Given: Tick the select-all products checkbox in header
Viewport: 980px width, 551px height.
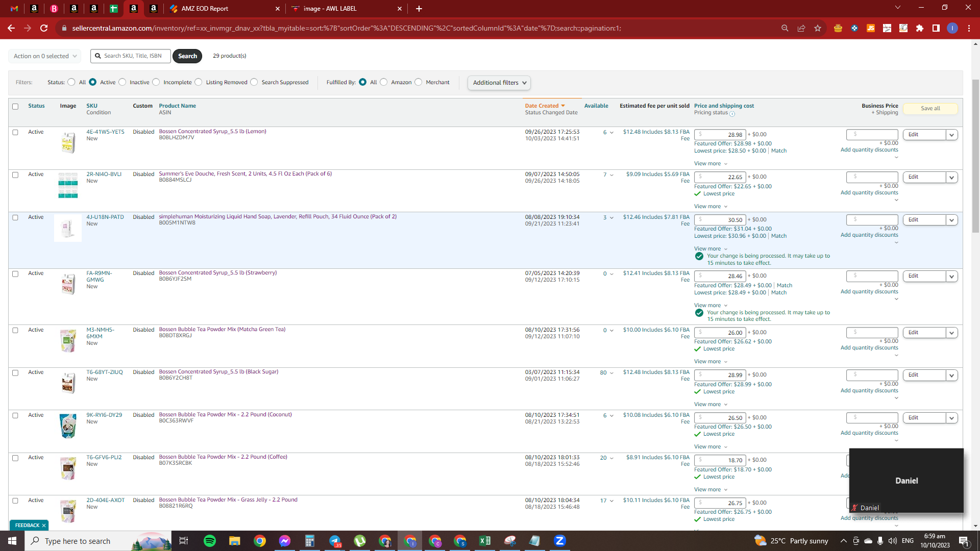Looking at the screenshot, I should (x=15, y=107).
